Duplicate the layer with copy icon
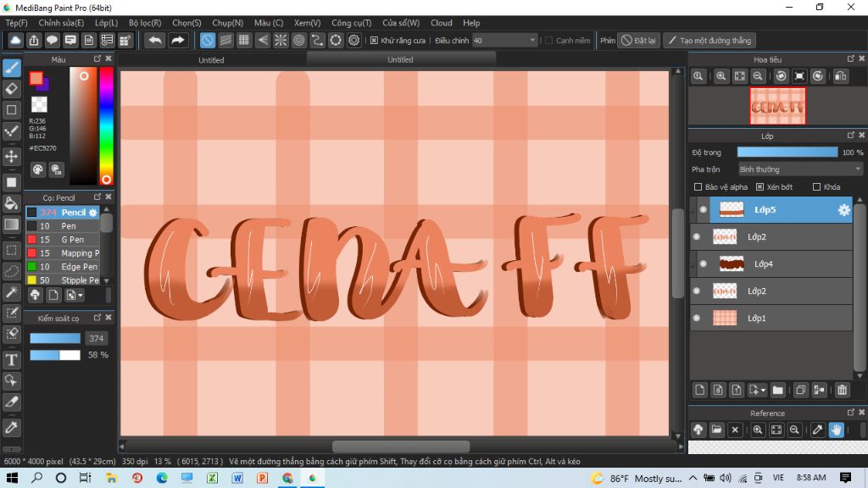Screen dimensions: 868x488 800,390
